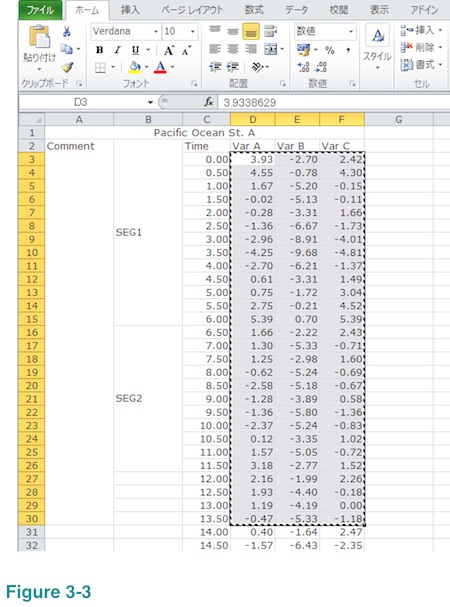
Task: Click the Insert Function fx icon
Action: (x=209, y=102)
